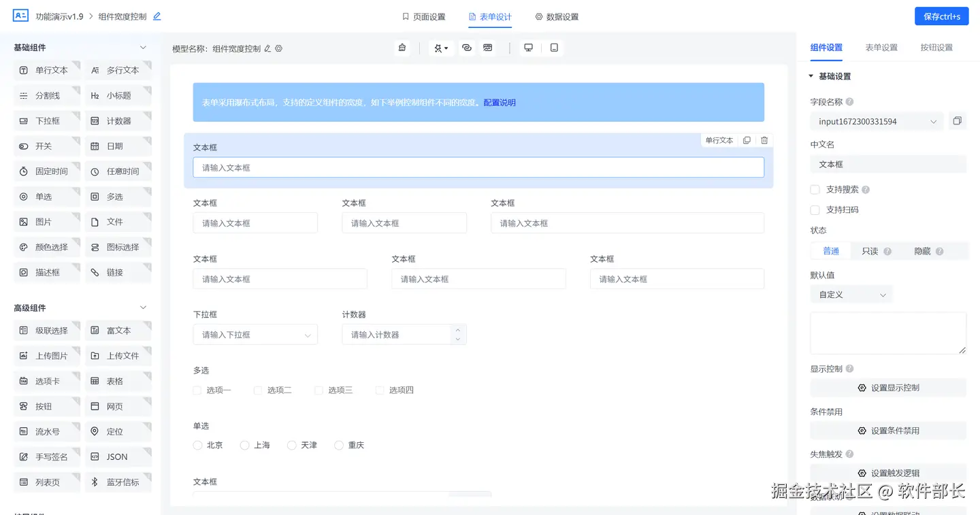The image size is (980, 515).
Task: Click the 设置显示控制 button
Action: click(888, 388)
